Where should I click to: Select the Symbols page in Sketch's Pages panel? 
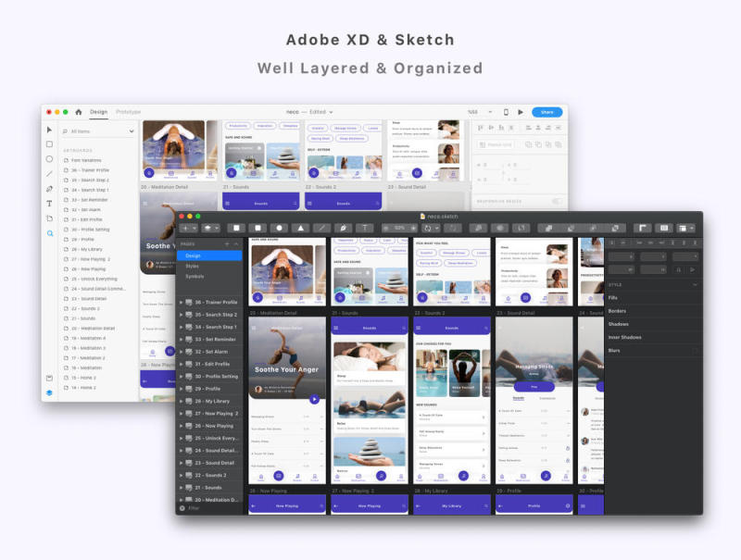click(196, 274)
